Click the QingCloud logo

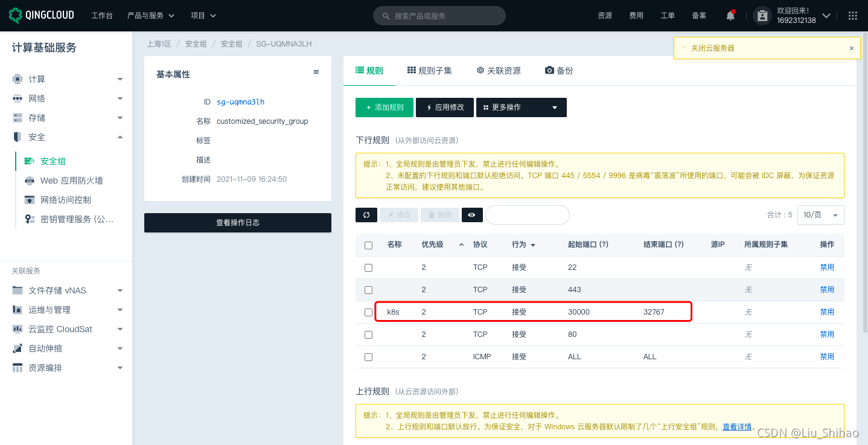click(x=42, y=15)
